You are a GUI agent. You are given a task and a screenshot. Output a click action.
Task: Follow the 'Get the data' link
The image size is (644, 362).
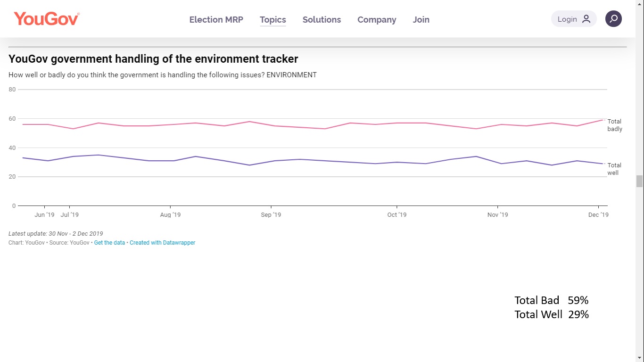109,243
